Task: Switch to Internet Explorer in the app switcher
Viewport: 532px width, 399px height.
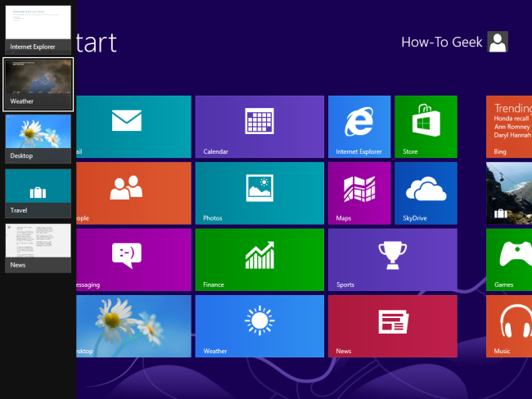Action: coord(38,29)
